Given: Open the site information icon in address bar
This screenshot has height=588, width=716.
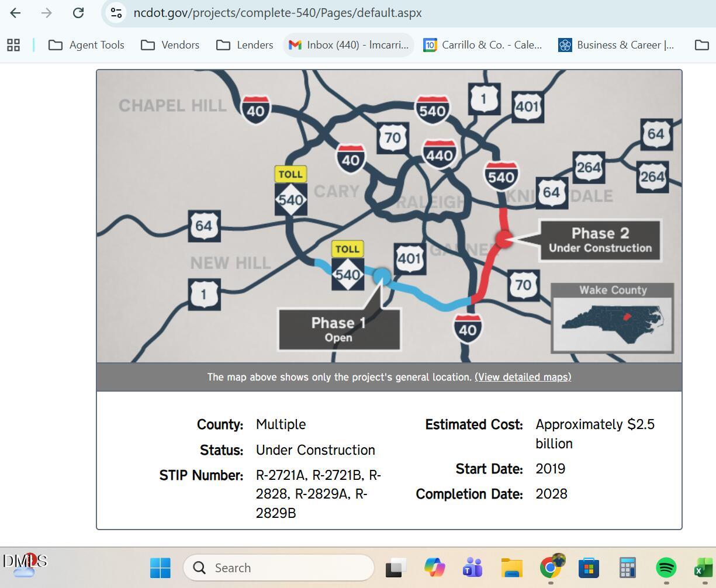Looking at the screenshot, I should [116, 12].
